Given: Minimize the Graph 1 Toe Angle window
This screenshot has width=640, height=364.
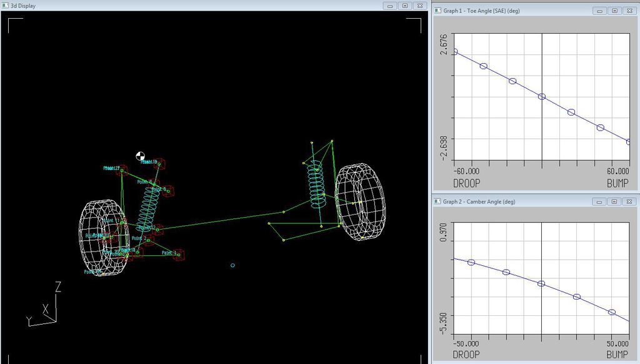Looking at the screenshot, I should 599,11.
